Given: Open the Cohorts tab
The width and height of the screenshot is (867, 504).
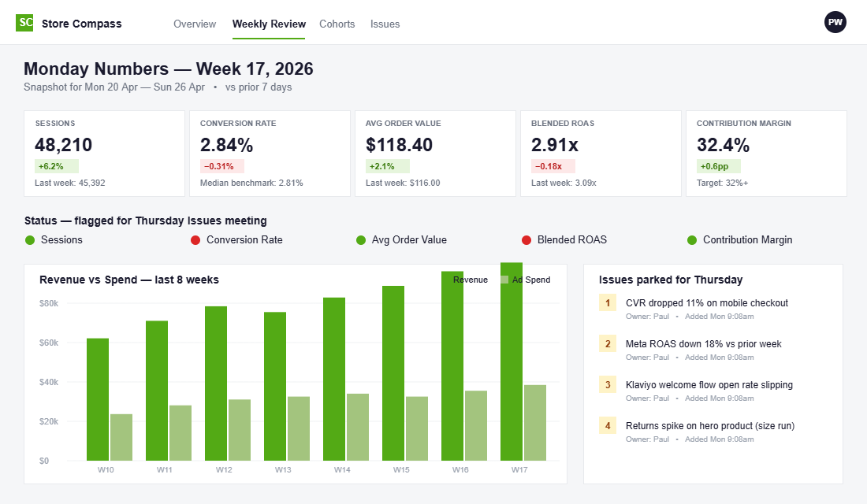Looking at the screenshot, I should 337,24.
